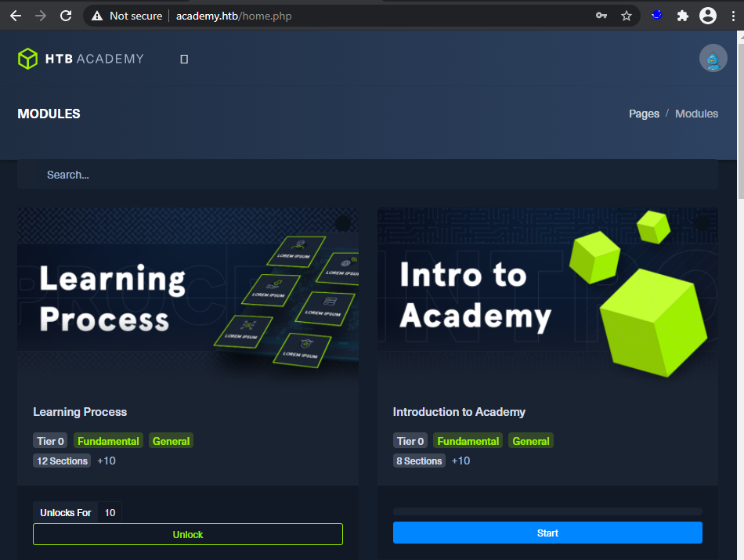Click the MODULES page heading
744x560 pixels.
(49, 114)
